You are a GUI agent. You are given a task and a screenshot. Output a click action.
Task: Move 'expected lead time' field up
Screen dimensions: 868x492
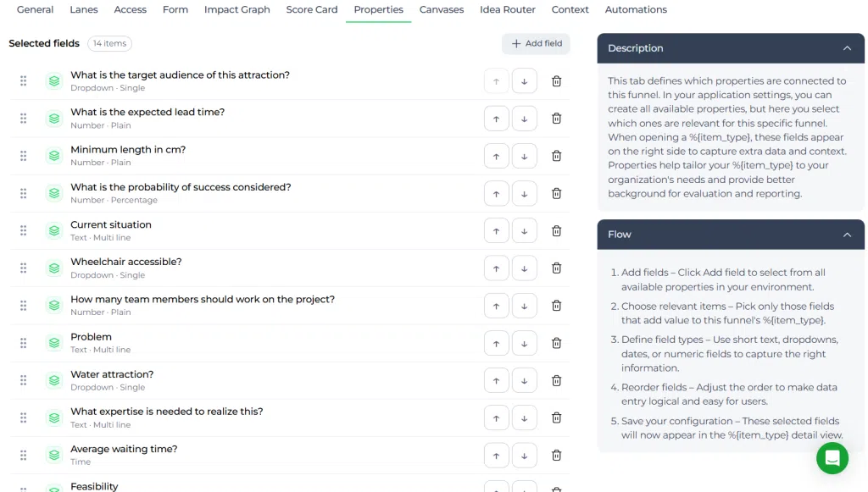coord(496,119)
